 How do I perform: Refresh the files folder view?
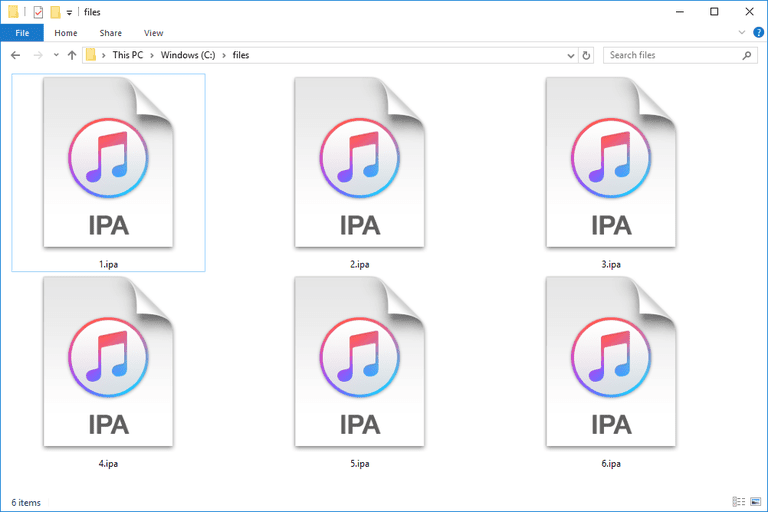tap(586, 55)
